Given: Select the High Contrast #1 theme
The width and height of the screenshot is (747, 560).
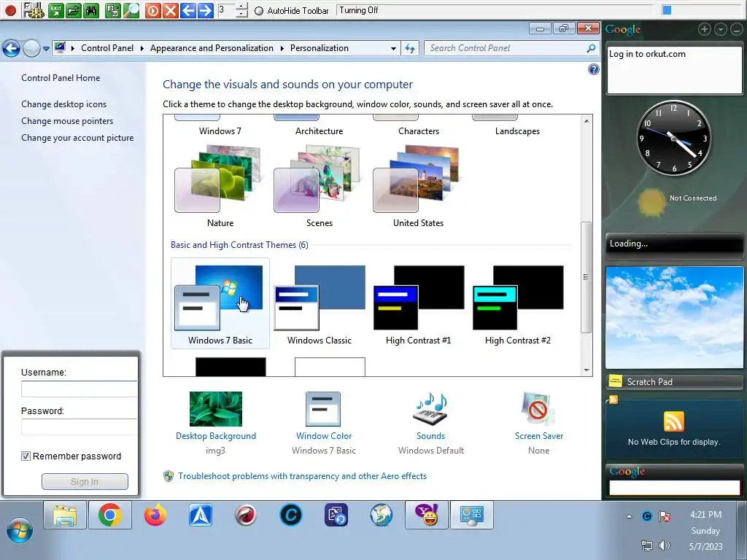Looking at the screenshot, I should (418, 304).
